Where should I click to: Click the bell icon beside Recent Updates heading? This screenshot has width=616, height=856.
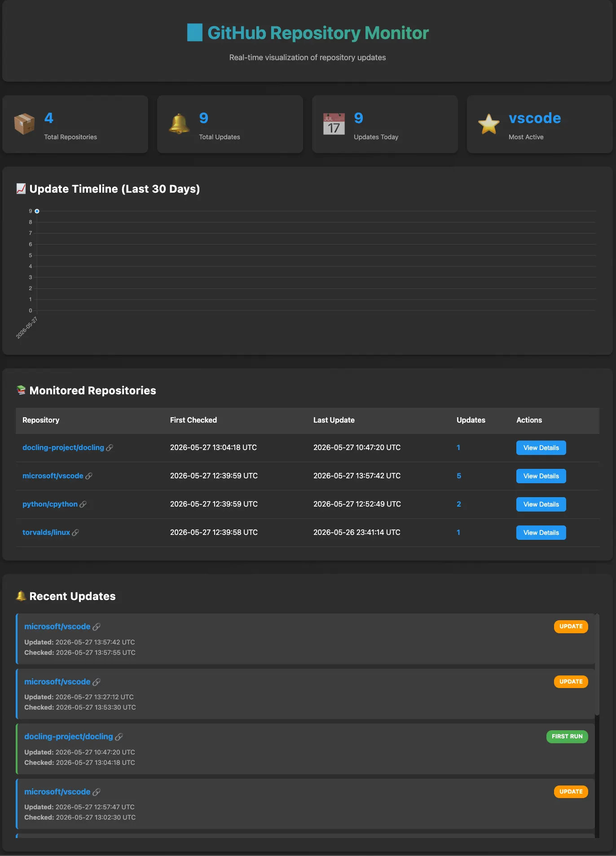[x=21, y=596]
